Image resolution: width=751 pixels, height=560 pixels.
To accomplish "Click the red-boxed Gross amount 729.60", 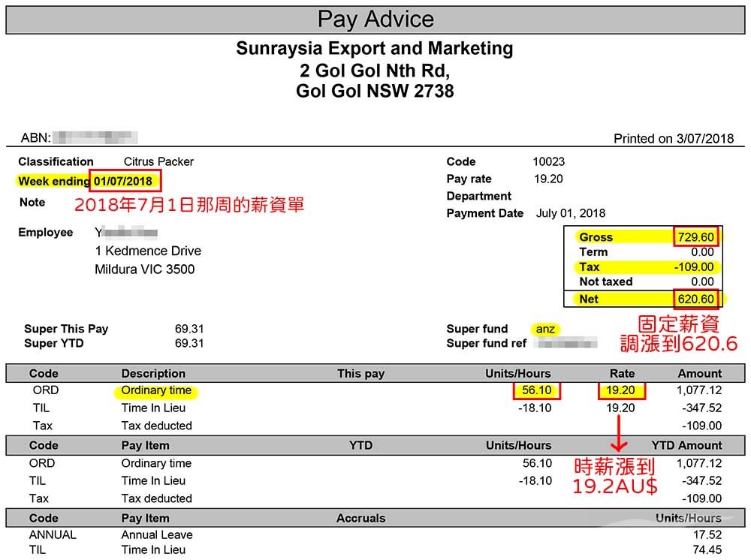I will pos(696,237).
